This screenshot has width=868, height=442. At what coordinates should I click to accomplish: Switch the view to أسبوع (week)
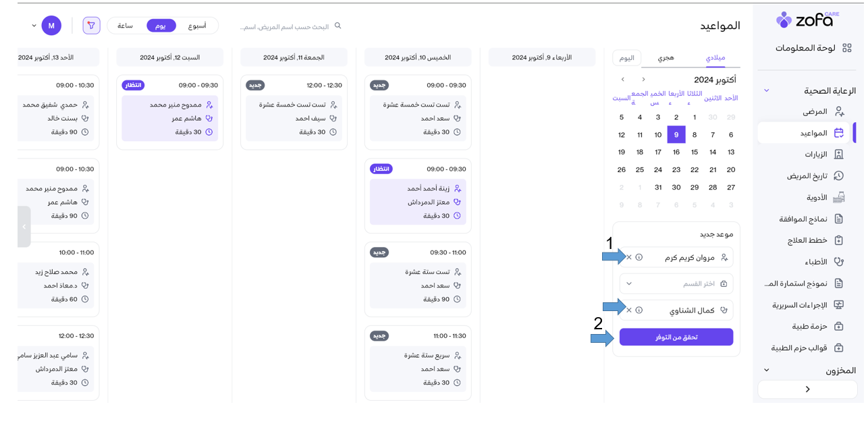click(x=197, y=26)
